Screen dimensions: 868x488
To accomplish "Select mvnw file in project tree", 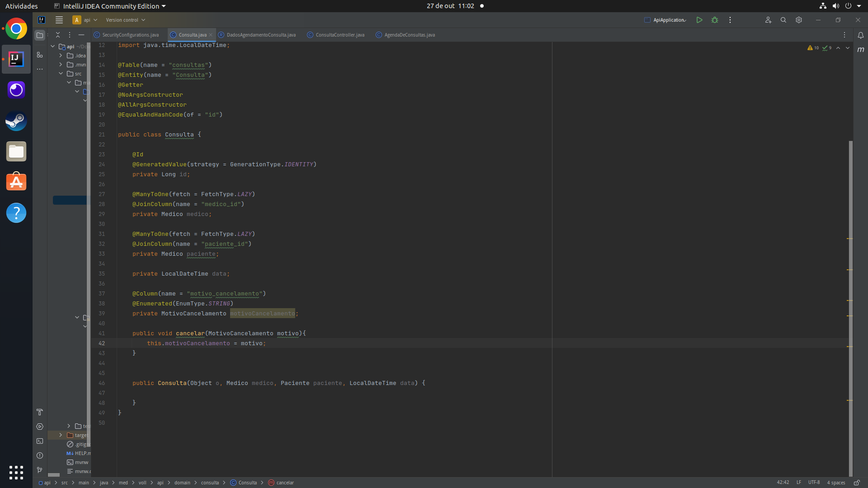I will point(77,462).
